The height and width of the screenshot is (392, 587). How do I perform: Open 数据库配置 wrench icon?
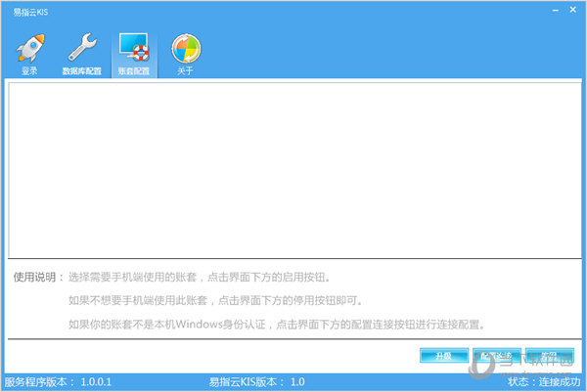pos(81,54)
